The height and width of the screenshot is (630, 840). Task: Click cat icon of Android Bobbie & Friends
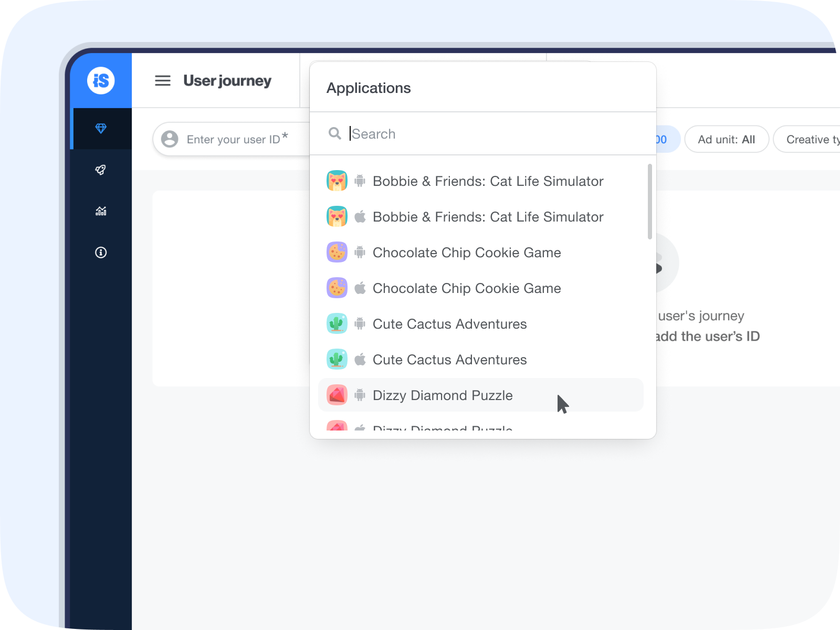tap(337, 181)
